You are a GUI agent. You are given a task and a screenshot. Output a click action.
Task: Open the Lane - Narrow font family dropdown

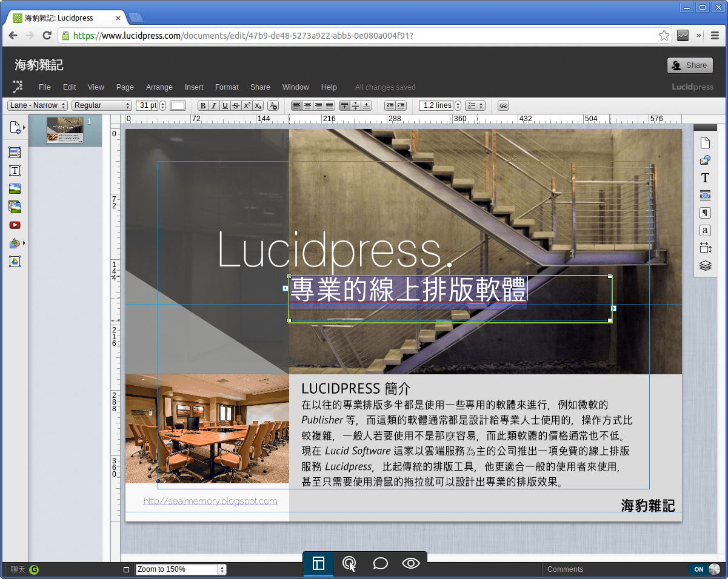[x=36, y=105]
